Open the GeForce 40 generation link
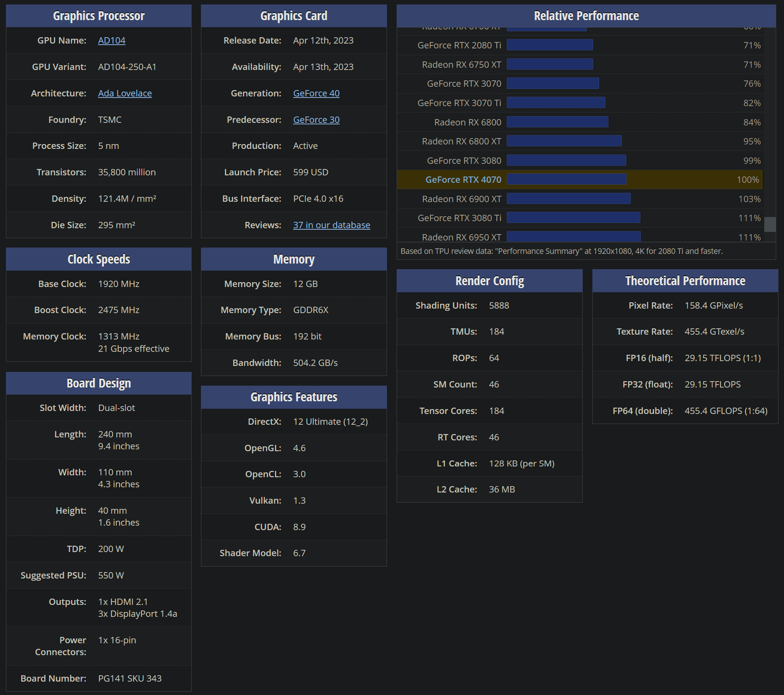 tap(316, 93)
